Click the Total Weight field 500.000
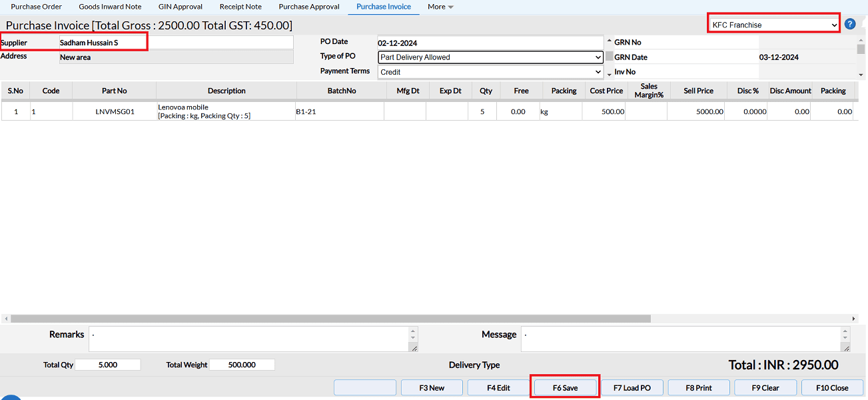Screen dimensions: 868x400 [x=242, y=365]
